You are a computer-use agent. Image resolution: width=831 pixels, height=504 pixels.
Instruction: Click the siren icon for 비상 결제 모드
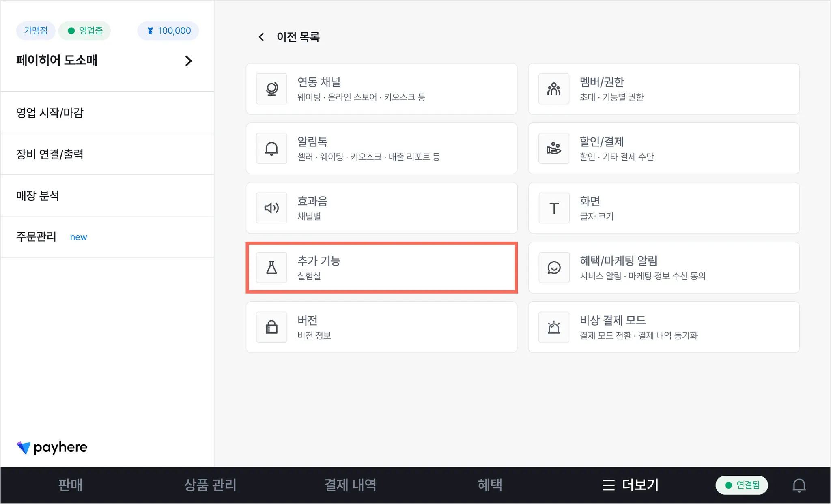554,327
